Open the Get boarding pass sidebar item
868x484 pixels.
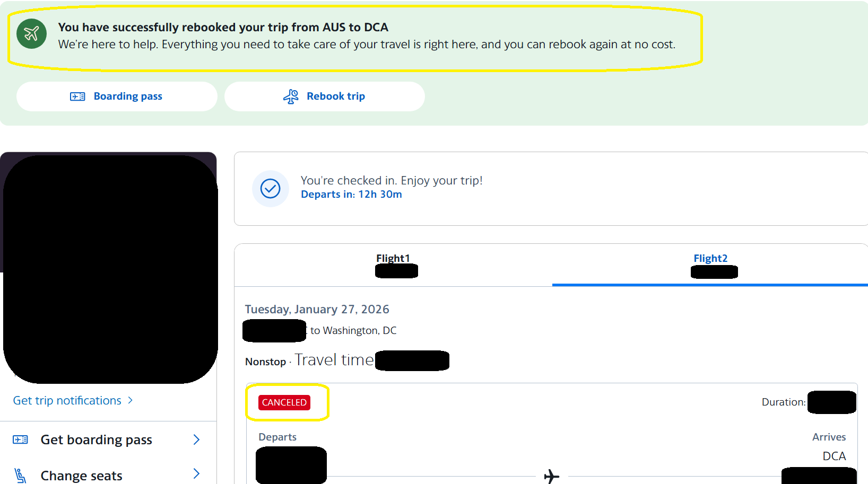(x=108, y=439)
